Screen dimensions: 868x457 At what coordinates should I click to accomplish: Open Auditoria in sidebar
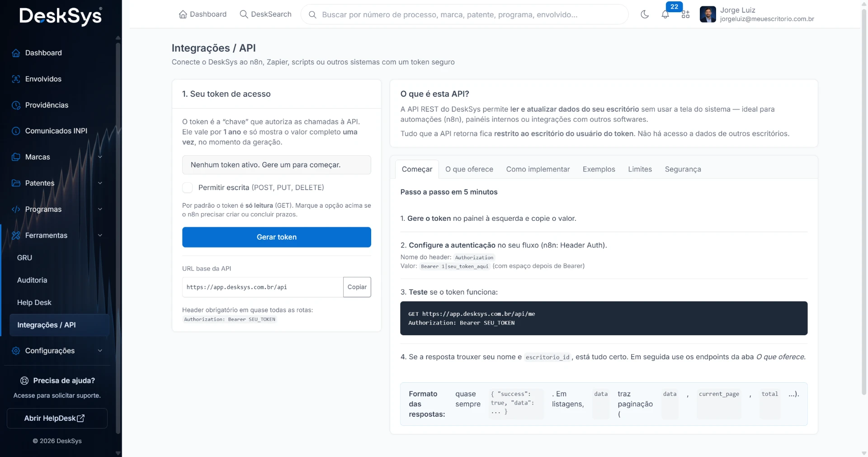pos(32,281)
